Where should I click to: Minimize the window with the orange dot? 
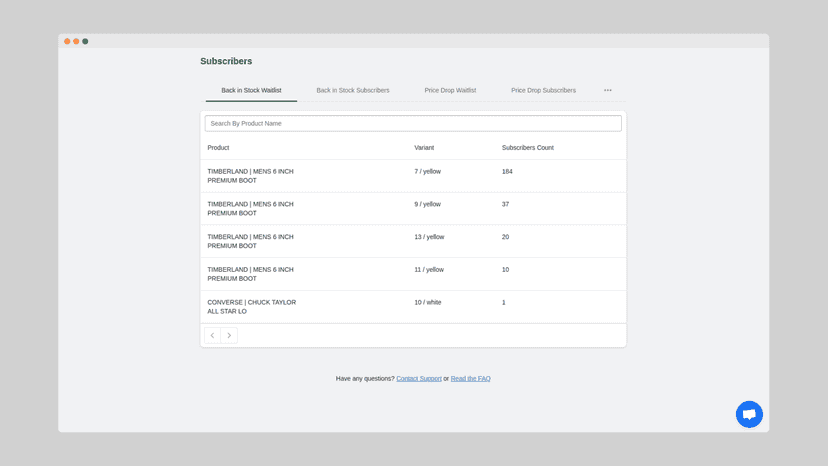coord(76,41)
